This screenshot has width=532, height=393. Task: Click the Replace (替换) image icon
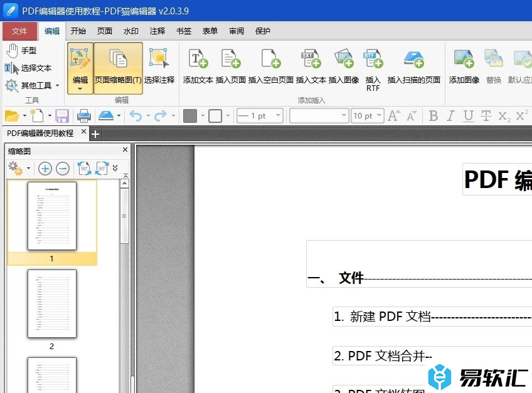click(x=493, y=59)
